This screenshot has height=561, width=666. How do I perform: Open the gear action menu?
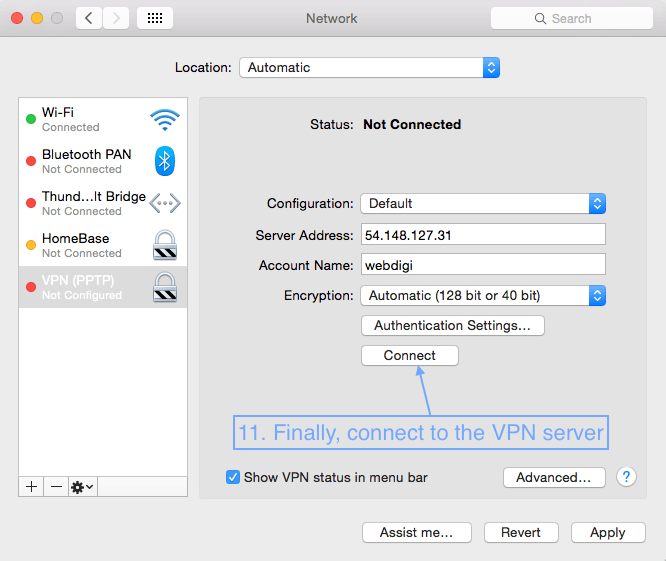(82, 487)
